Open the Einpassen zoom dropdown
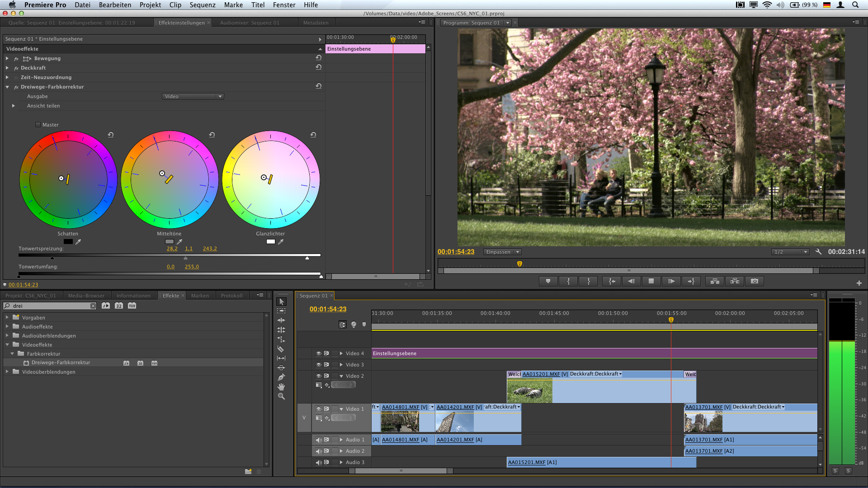 coord(502,252)
